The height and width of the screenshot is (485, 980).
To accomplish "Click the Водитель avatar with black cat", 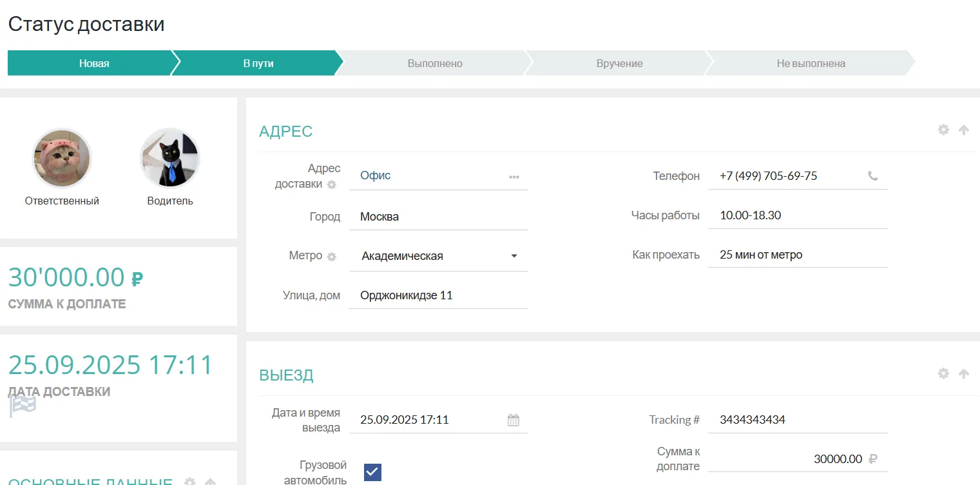I will point(170,158).
